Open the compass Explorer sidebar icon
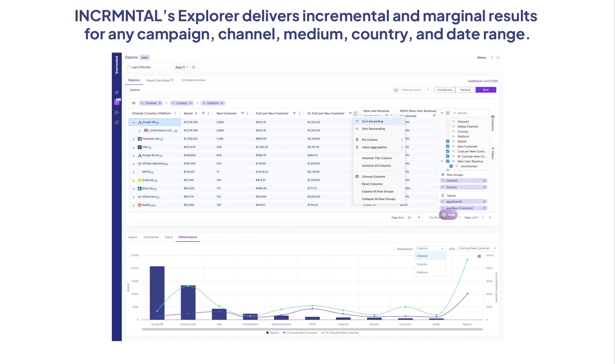This screenshot has width=615, height=364. (x=117, y=102)
